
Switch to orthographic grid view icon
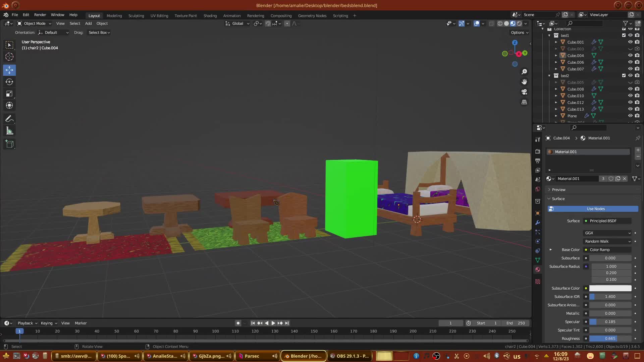point(524,102)
